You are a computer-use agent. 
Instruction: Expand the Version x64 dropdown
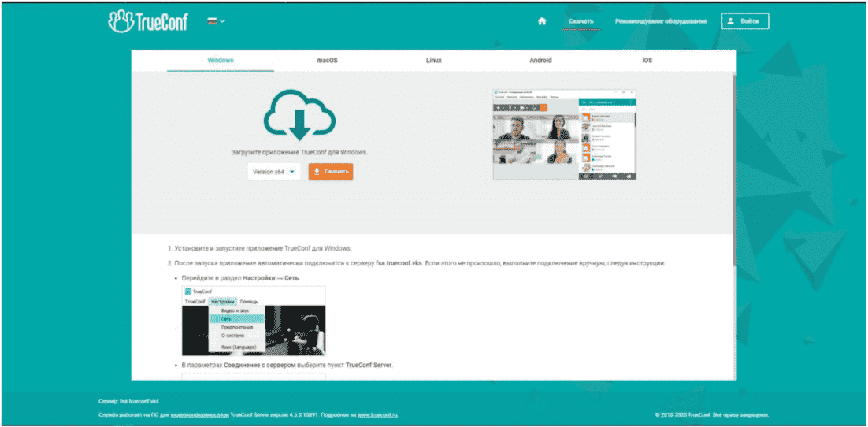coord(273,172)
